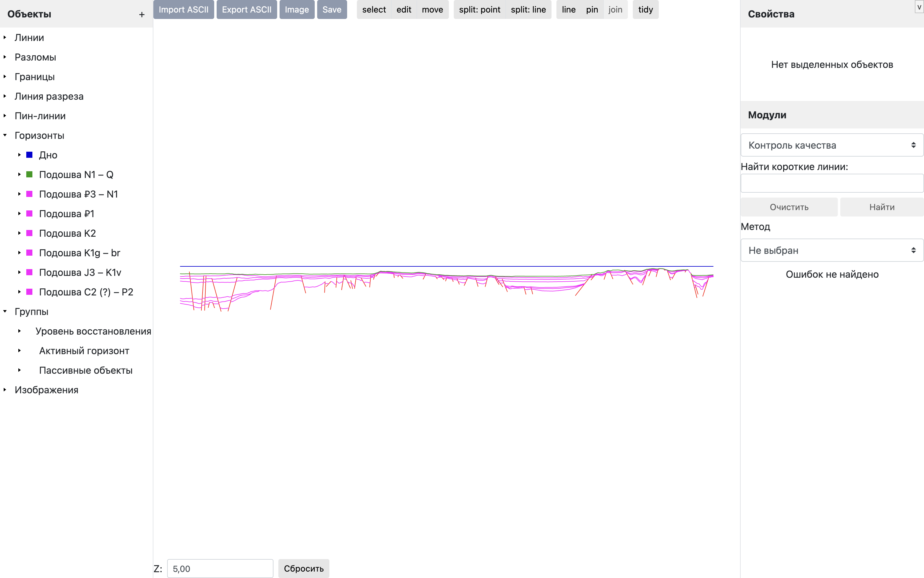Expand the Подошва C2 (?) – P2 arrow
The width and height of the screenshot is (924, 578).
19,292
